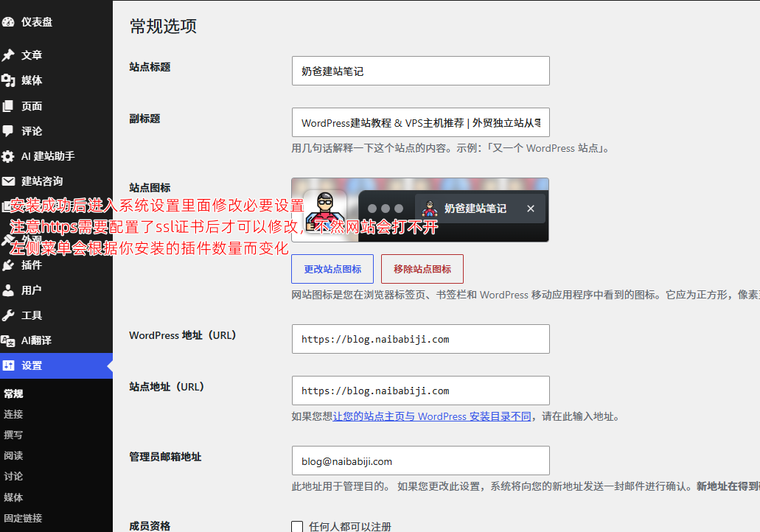The image size is (760, 532).
Task: Click the Posts pushpin icon
Action: [x=8, y=55]
